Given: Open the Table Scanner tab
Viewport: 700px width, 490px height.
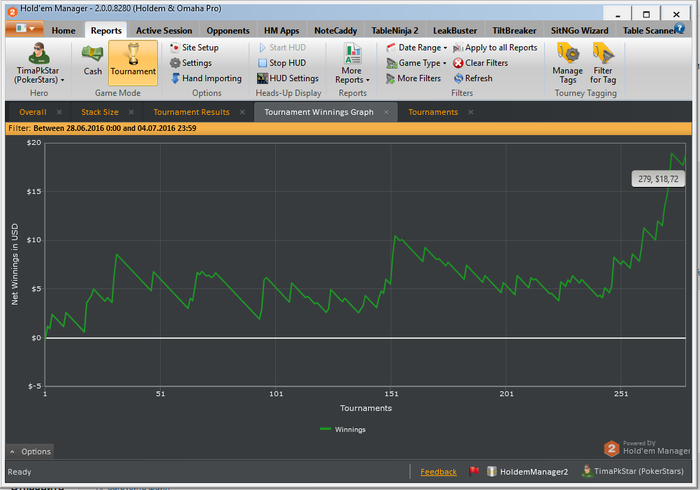Looking at the screenshot, I should (648, 30).
